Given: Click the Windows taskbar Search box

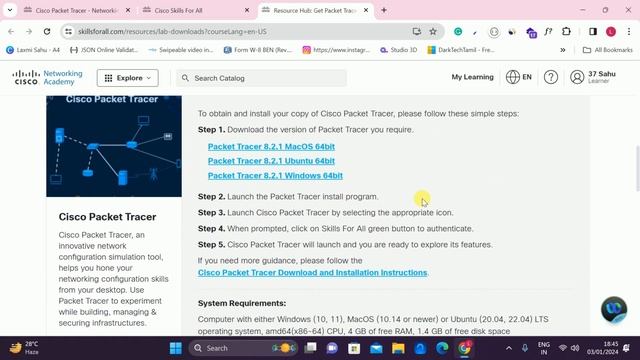Looking at the screenshot, I should 243,348.
